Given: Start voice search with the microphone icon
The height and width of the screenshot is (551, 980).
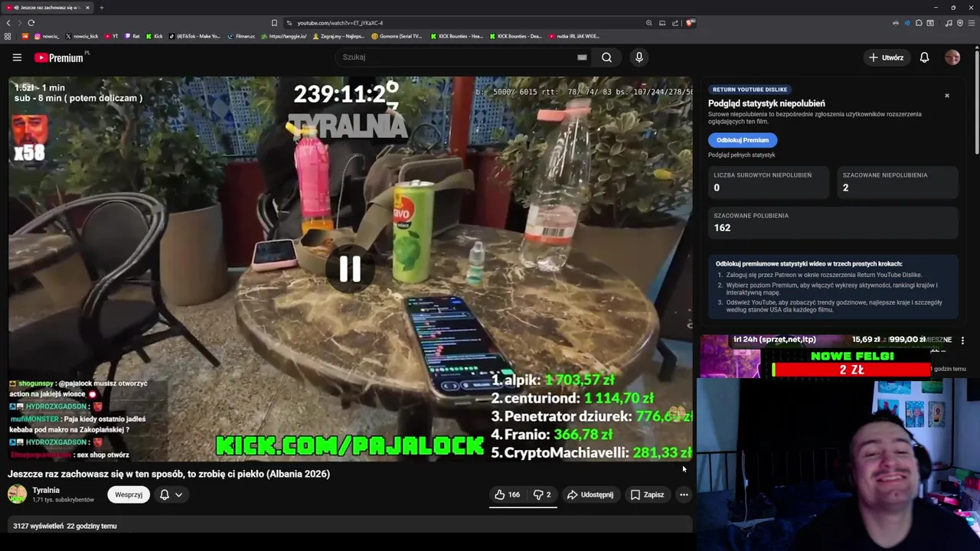Looking at the screenshot, I should point(639,57).
